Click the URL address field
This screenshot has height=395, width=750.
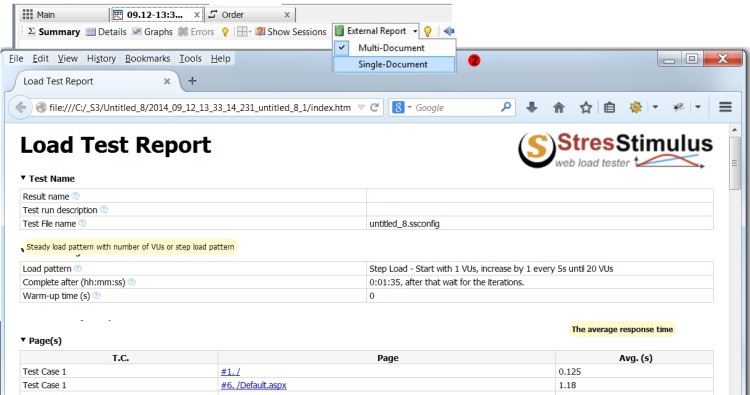click(199, 108)
